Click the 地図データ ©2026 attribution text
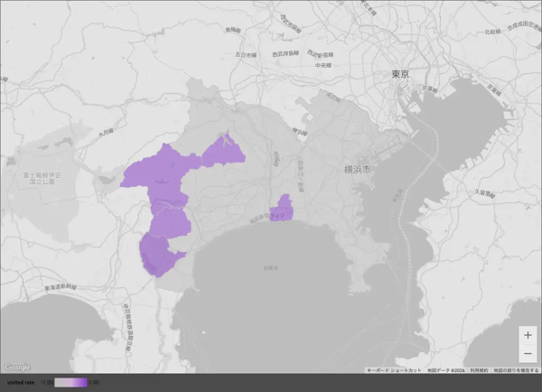This screenshot has height=392, width=542. (x=446, y=370)
